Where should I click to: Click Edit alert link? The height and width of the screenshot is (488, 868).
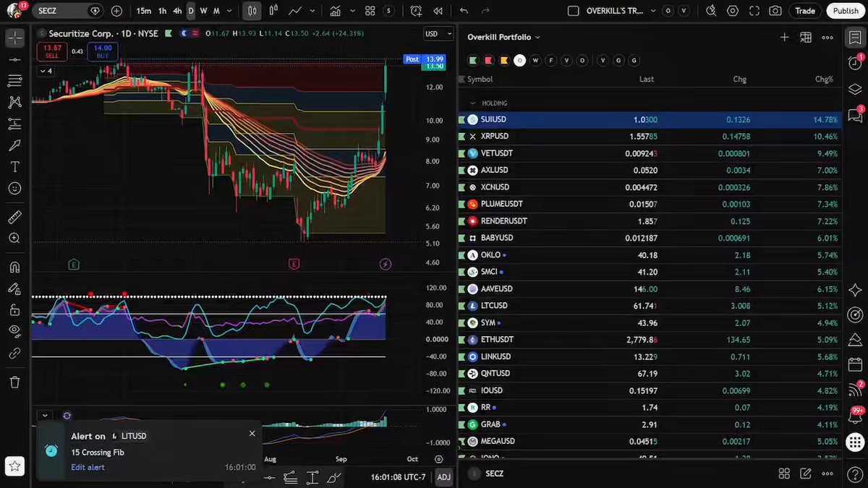pyautogui.click(x=88, y=468)
